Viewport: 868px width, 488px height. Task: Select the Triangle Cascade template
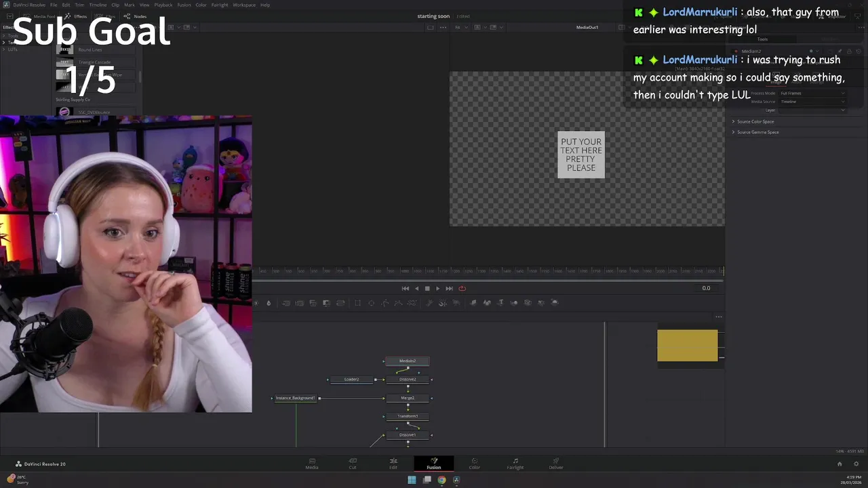point(94,62)
